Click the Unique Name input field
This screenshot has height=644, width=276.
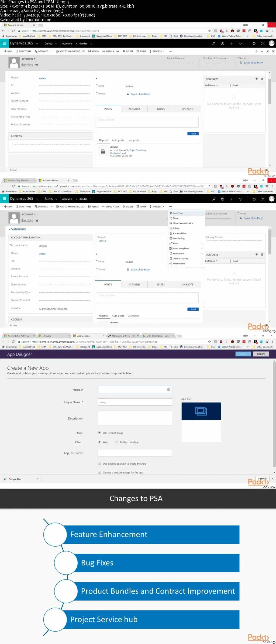pos(135,402)
